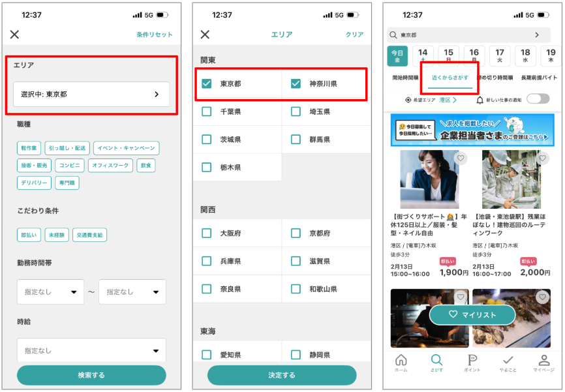This screenshot has width=565, height=392.
Task: Open the 街づくりサポート job photo
Action: tap(429, 179)
